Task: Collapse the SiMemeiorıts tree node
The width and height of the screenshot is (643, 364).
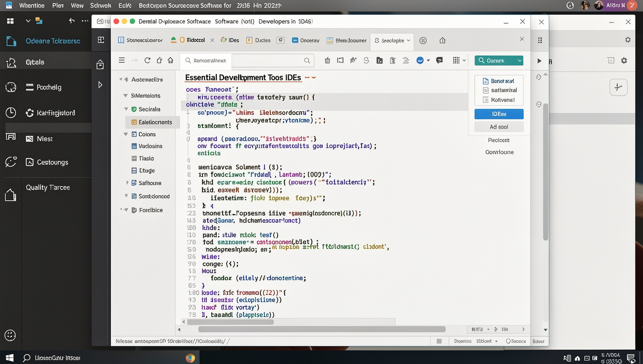Action: [x=125, y=96]
